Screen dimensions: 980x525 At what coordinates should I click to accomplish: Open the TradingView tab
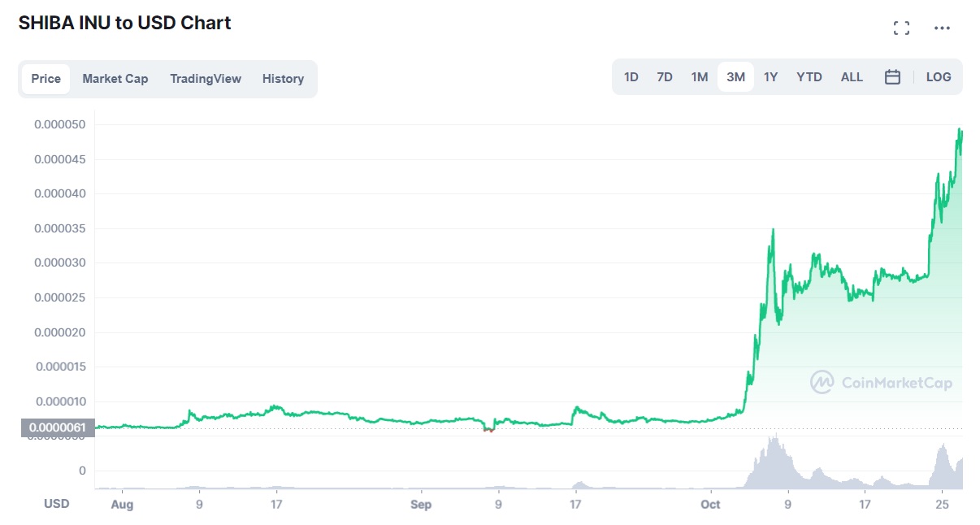206,79
